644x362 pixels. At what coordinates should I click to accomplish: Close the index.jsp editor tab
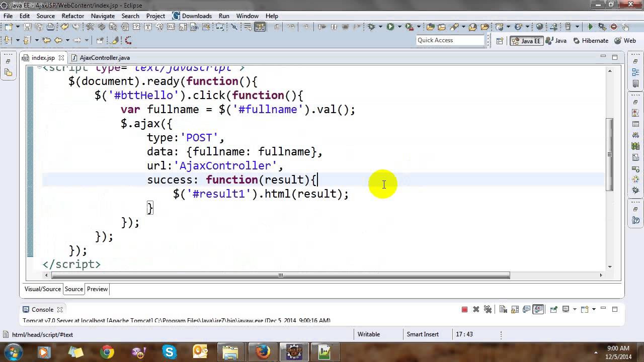coord(61,58)
